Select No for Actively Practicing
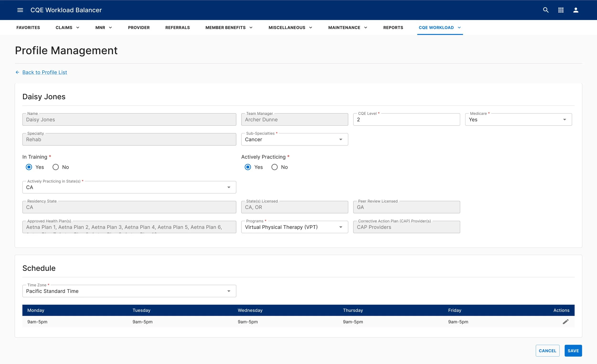This screenshot has width=597, height=364. (275, 167)
